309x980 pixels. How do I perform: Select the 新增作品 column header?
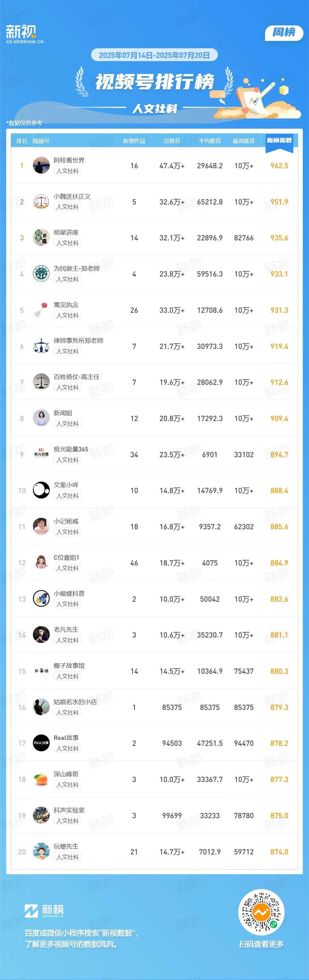coord(134,141)
